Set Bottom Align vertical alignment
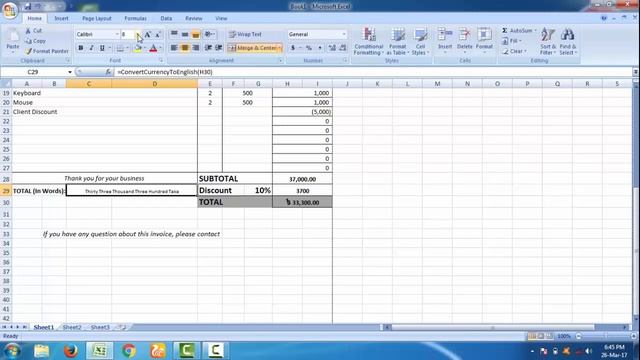 click(x=196, y=34)
